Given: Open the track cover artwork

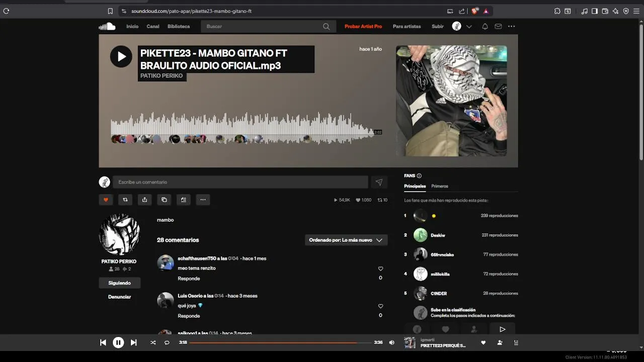Looking at the screenshot, I should coord(451,101).
